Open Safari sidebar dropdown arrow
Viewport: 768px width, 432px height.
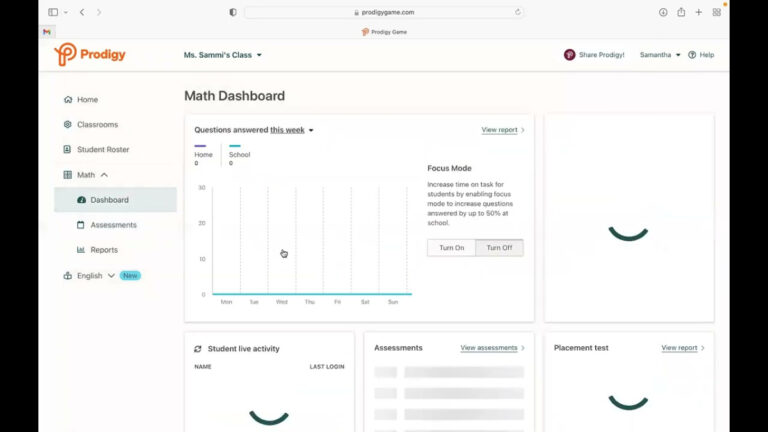point(66,12)
